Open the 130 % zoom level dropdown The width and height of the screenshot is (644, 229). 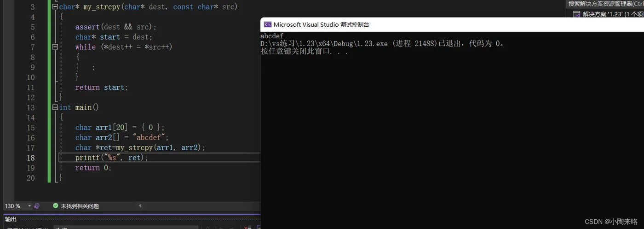click(x=29, y=206)
